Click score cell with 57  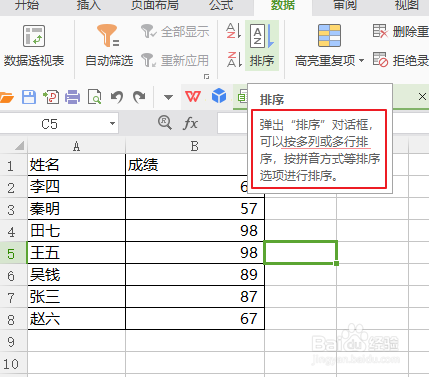coord(195,209)
